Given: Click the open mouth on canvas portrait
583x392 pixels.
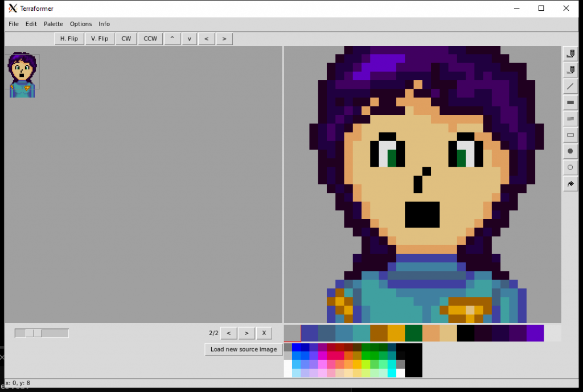Looking at the screenshot, I should point(422,214).
